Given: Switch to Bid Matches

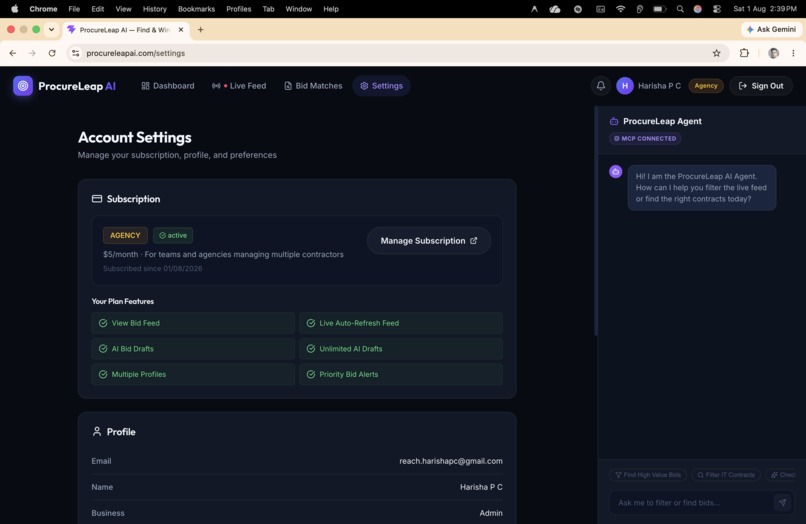Looking at the screenshot, I should click(x=313, y=86).
